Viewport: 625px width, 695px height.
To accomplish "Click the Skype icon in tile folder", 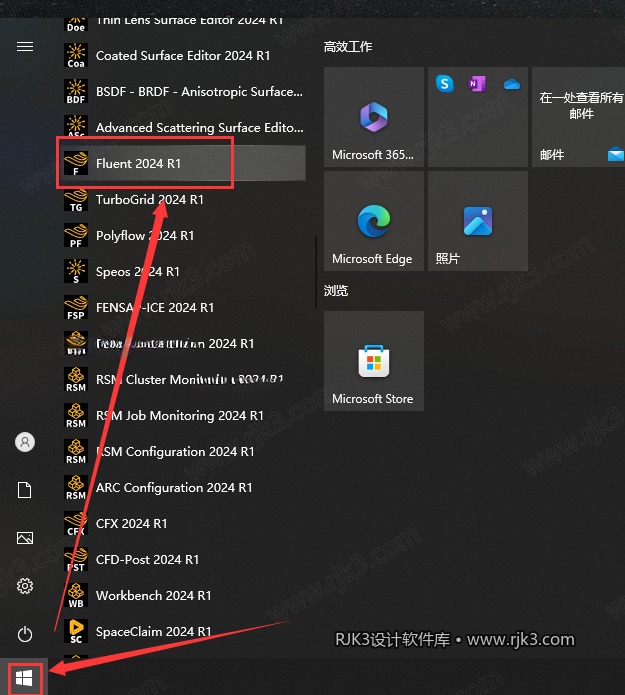I will [445, 83].
